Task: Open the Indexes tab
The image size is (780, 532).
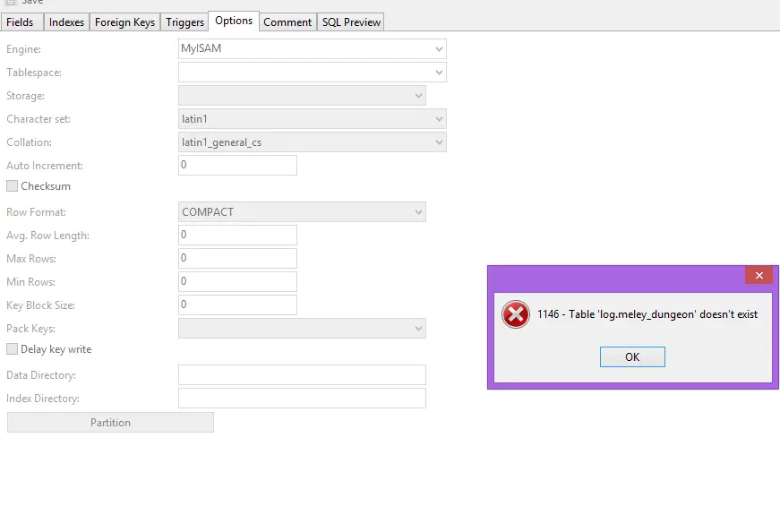Action: coord(67,22)
